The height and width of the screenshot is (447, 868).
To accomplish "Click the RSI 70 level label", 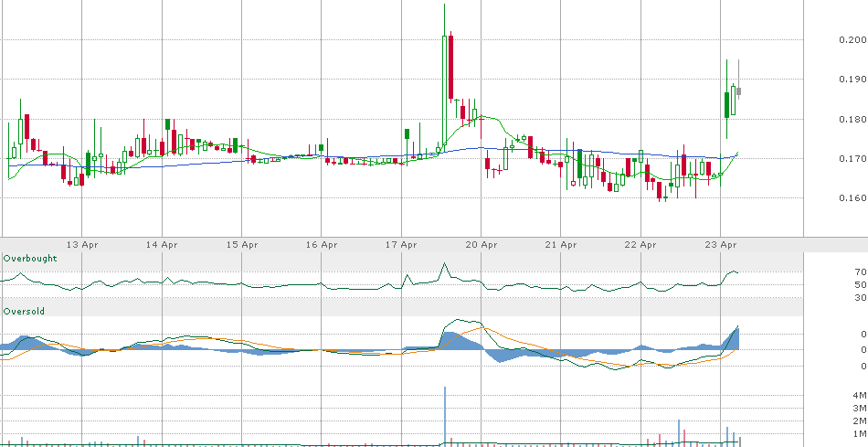I will pos(861,272).
